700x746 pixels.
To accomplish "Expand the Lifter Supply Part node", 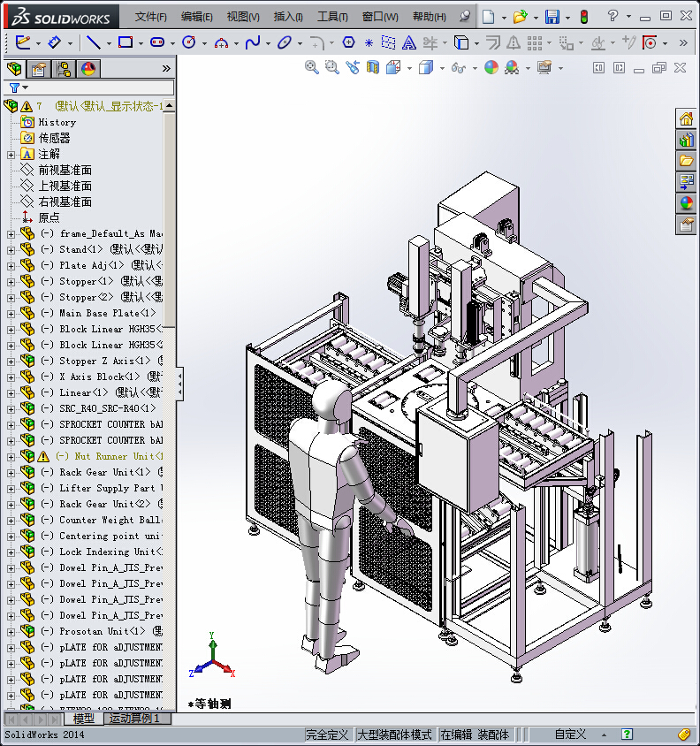I will pos(11,489).
